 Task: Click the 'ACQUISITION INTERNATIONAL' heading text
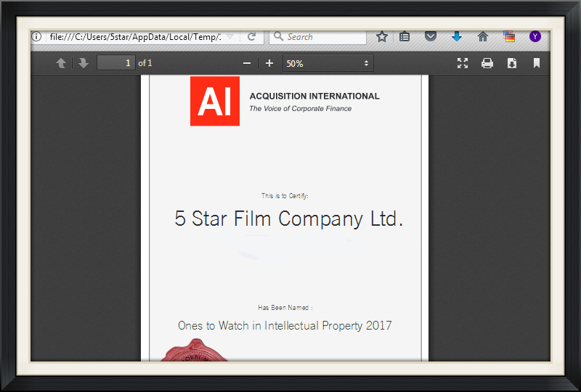pos(314,97)
